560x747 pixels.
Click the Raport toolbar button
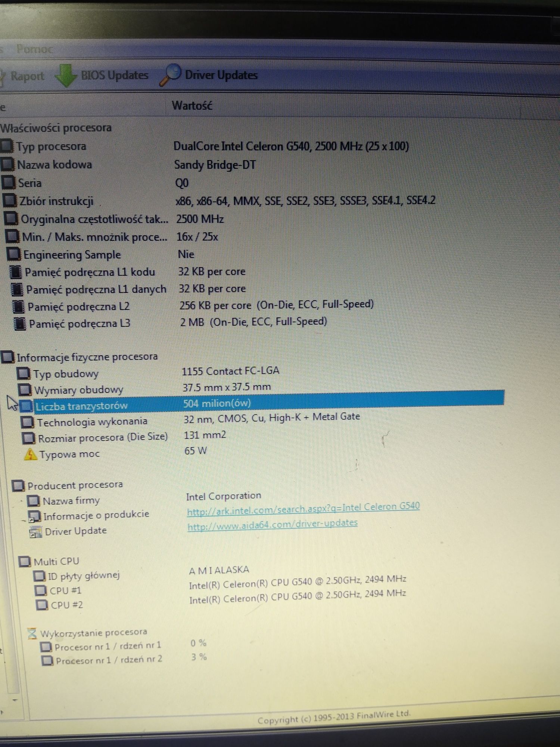pyautogui.click(x=22, y=76)
